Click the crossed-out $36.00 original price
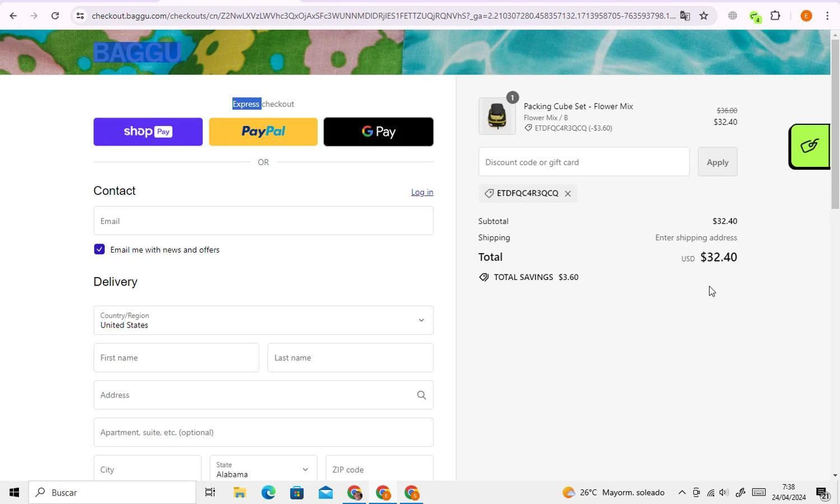The height and width of the screenshot is (504, 840). point(727,111)
